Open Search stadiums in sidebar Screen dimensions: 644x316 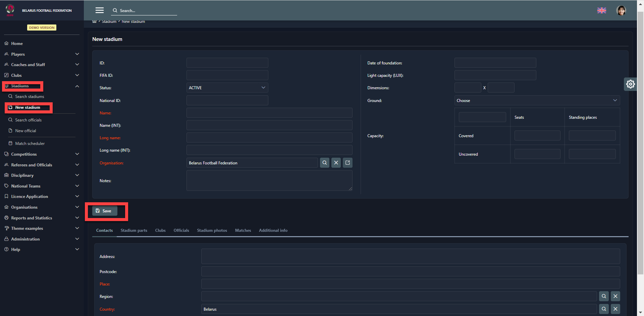pyautogui.click(x=30, y=97)
